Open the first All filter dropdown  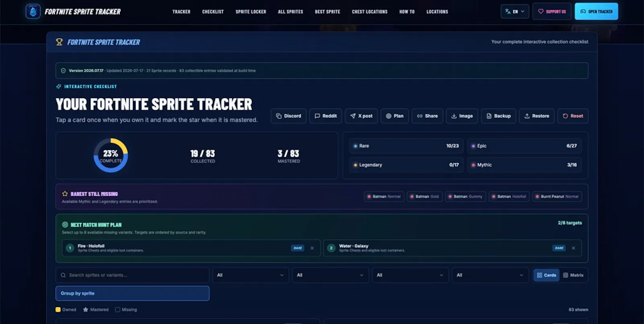pyautogui.click(x=250, y=275)
